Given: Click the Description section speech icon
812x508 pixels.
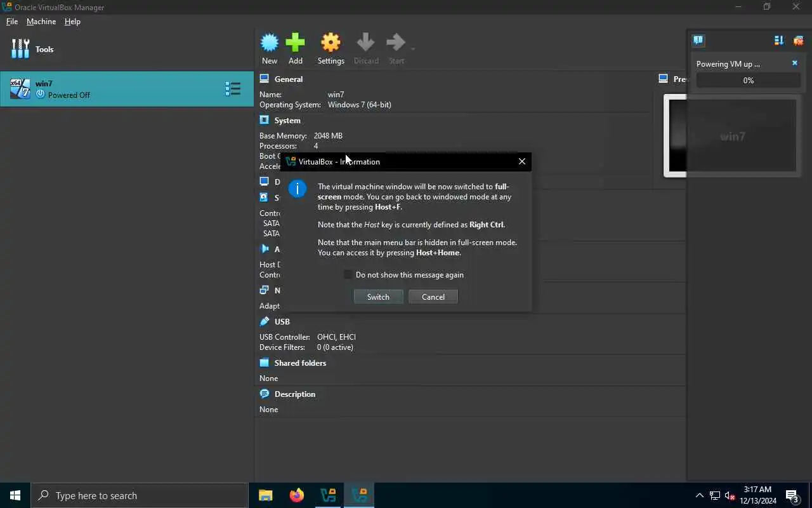Looking at the screenshot, I should pyautogui.click(x=265, y=394).
